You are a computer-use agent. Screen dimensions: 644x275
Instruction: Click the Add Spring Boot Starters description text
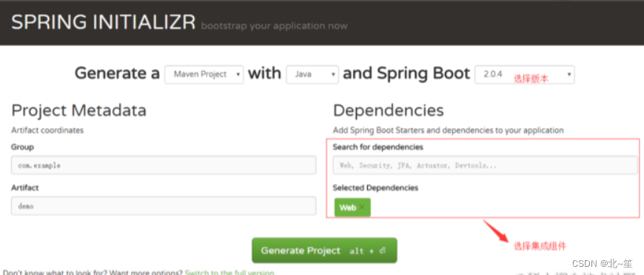pyautogui.click(x=448, y=130)
